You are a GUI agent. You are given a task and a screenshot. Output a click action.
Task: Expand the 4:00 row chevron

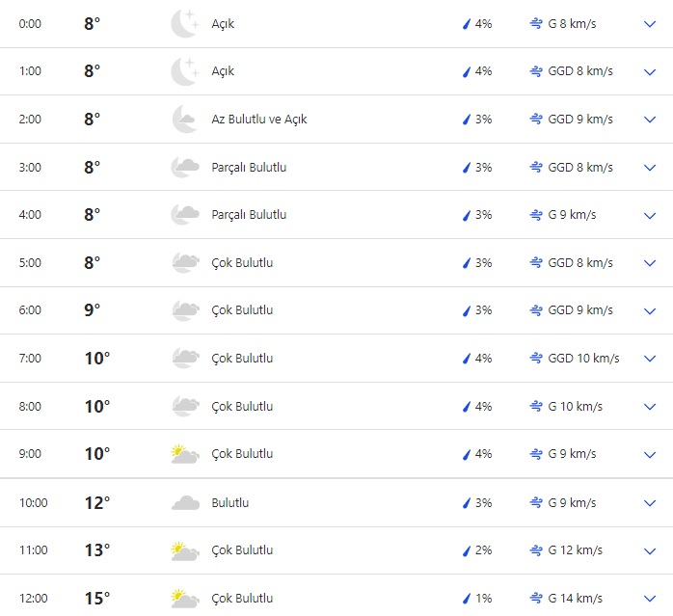point(649,215)
